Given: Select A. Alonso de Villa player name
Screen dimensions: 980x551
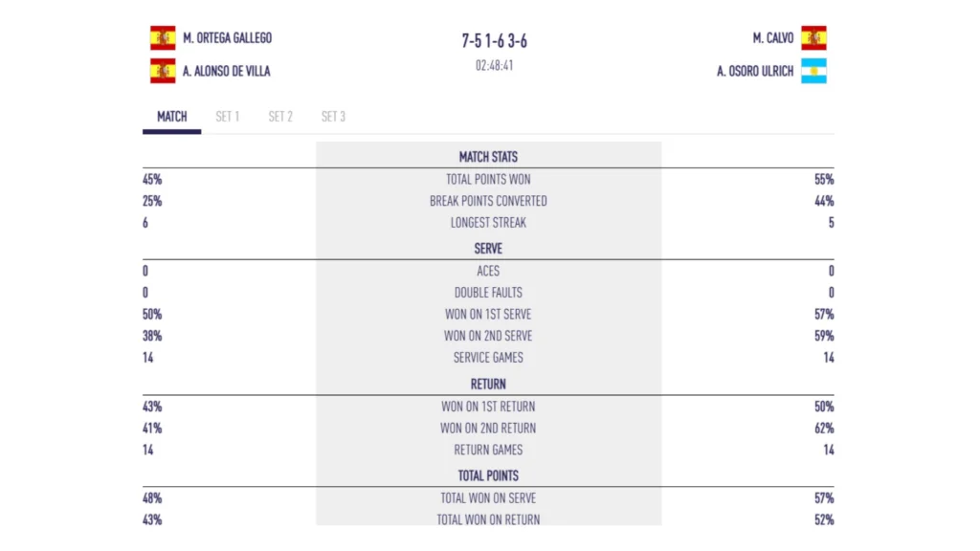Looking at the screenshot, I should click(226, 71).
